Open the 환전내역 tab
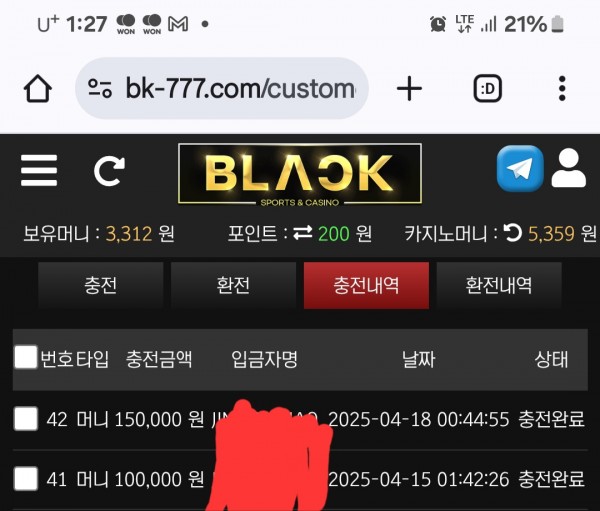This screenshot has width=600, height=511. pos(499,285)
